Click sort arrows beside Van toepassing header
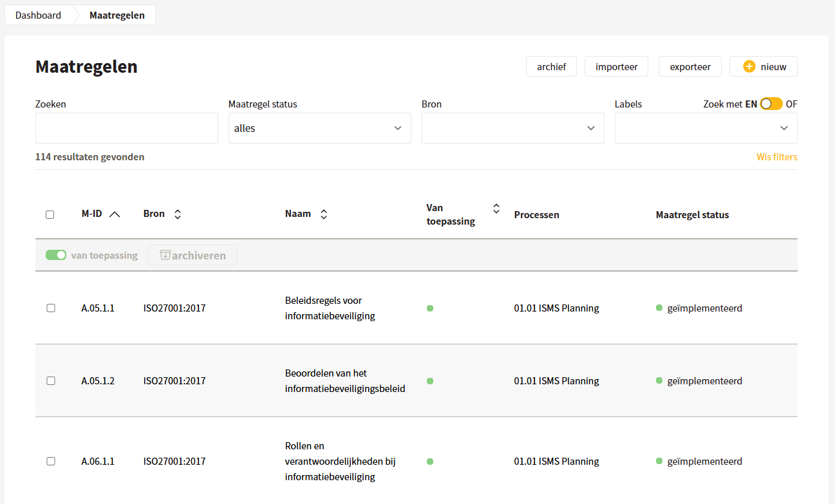 click(x=496, y=208)
